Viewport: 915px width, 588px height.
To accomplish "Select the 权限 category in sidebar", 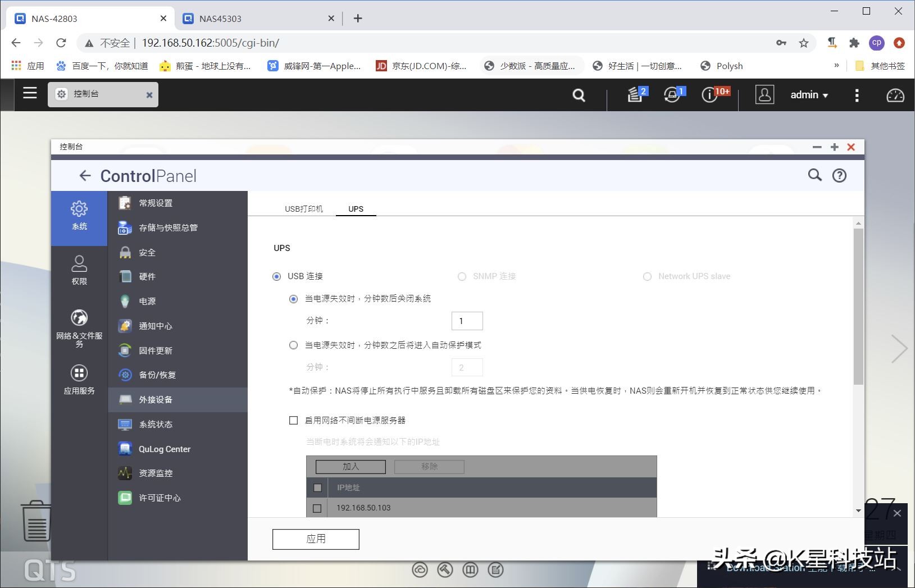I will point(79,270).
